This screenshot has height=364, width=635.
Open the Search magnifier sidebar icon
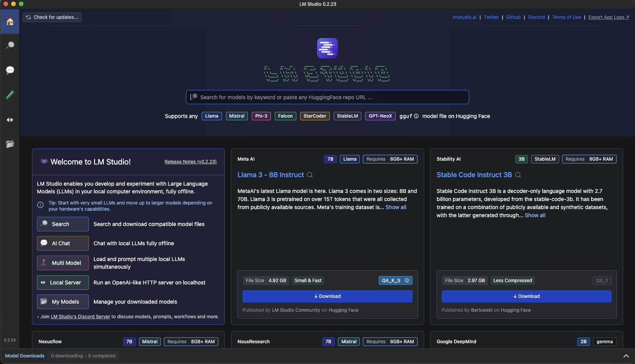[10, 45]
